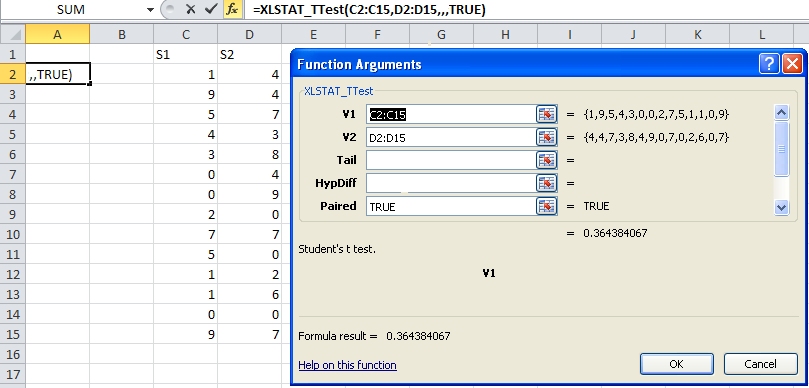Viewport: 809px width, 388px height.
Task: Click the HypDiff range selector icon
Action: pyautogui.click(x=546, y=183)
